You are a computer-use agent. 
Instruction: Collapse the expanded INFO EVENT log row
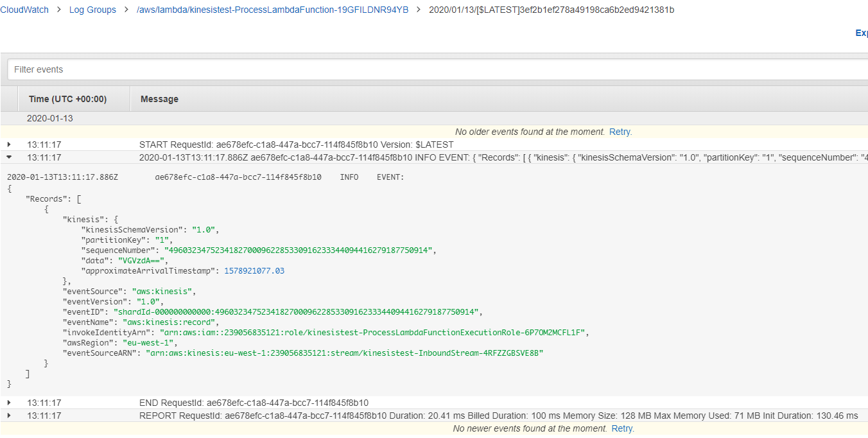9,157
